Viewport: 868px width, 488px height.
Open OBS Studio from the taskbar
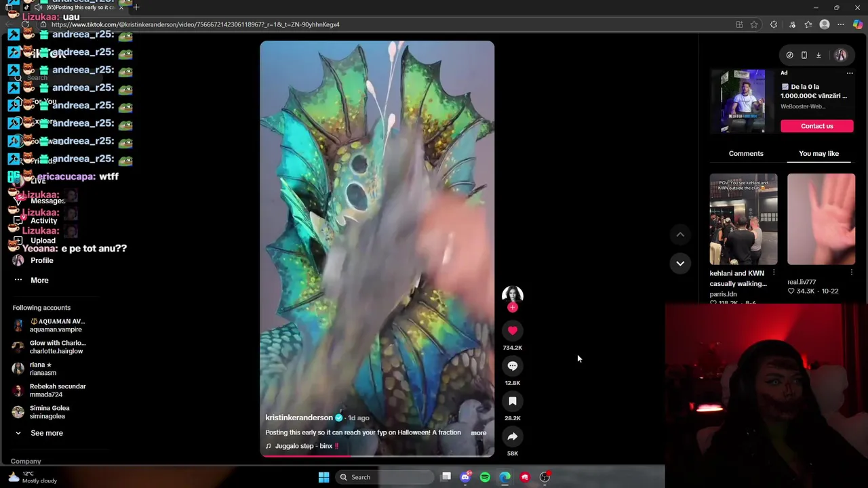click(545, 477)
